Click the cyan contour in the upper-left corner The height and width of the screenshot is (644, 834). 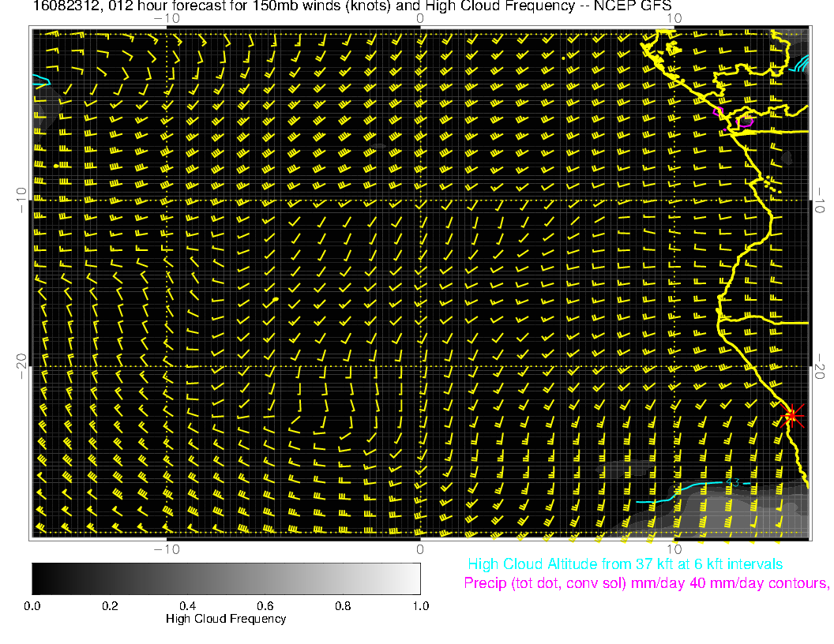coord(41,79)
